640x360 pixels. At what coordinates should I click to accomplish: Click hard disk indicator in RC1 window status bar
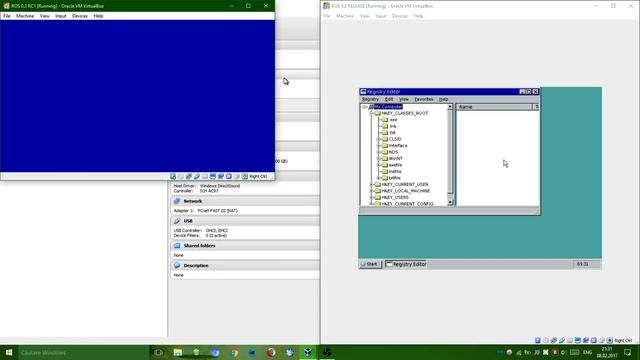pos(173,176)
